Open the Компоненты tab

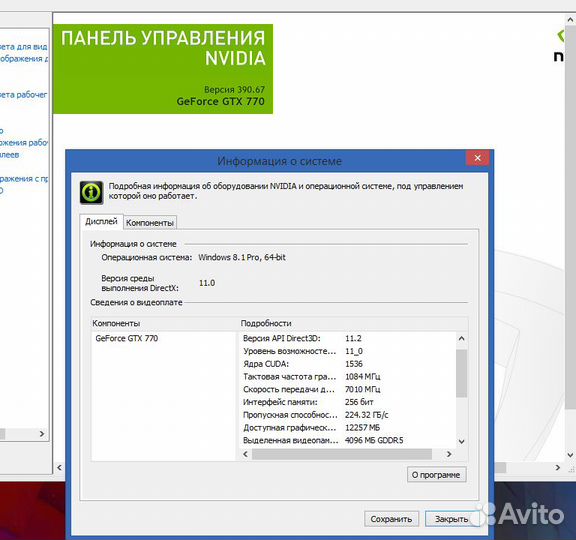click(150, 223)
